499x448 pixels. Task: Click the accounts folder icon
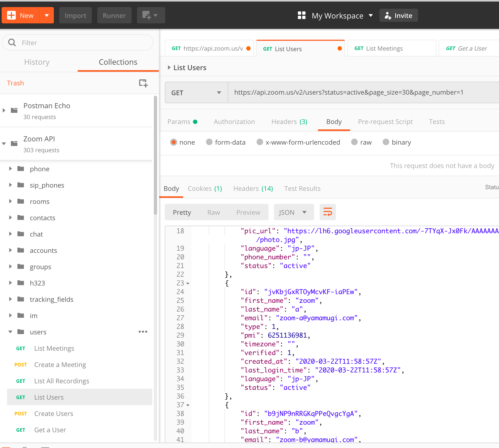click(x=21, y=250)
